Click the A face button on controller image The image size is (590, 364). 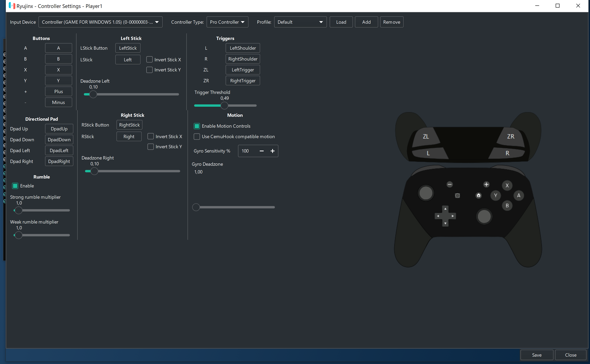519,195
